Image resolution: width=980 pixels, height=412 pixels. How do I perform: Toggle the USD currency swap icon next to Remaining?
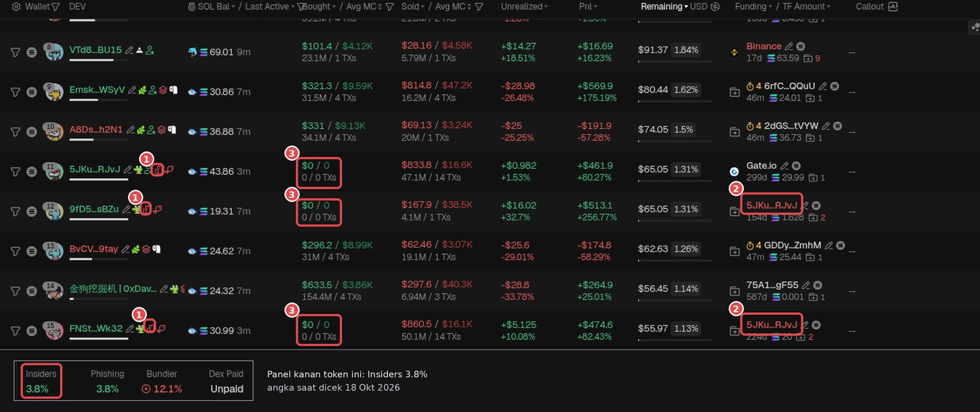pos(715,7)
